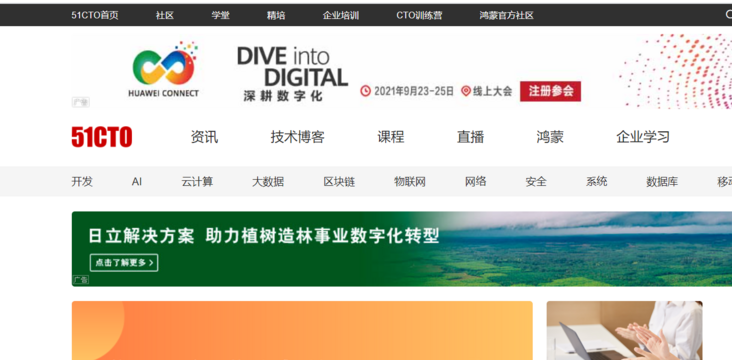
Task: Open the 鸿蒙 main navigation item
Action: coord(550,137)
